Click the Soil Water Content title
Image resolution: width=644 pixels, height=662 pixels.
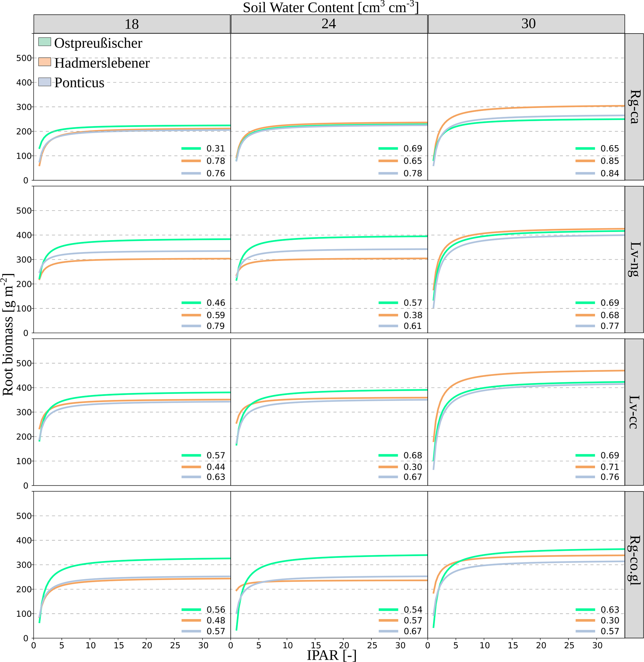(x=331, y=7)
